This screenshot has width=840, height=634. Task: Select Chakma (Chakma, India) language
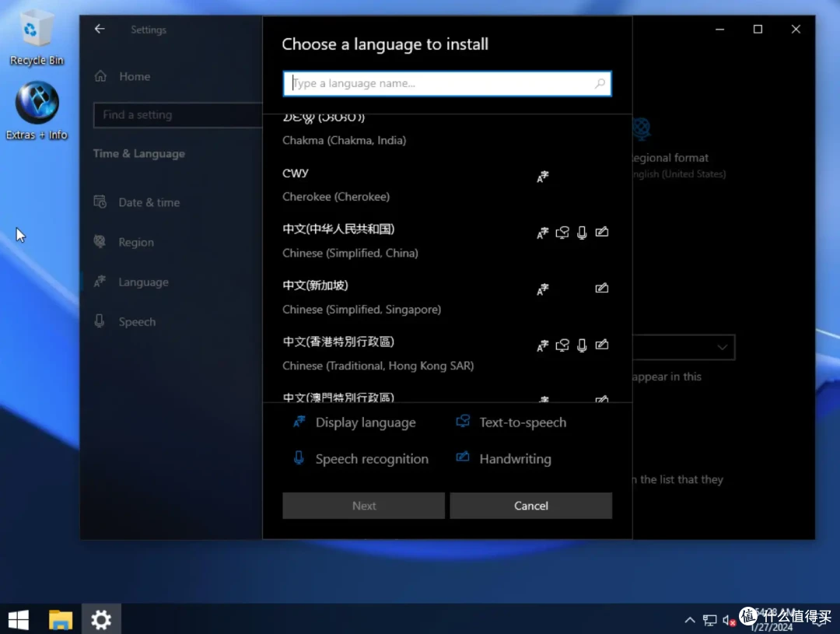(446, 130)
